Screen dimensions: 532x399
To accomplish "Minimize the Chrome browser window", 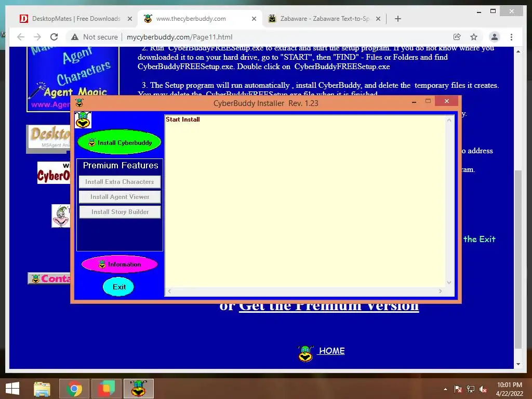I will click(x=478, y=11).
